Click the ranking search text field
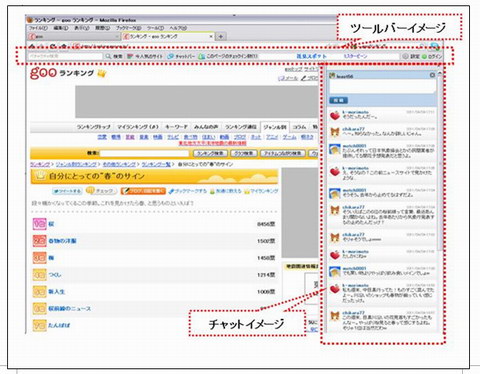This screenshot has height=374, width=480. point(144,153)
